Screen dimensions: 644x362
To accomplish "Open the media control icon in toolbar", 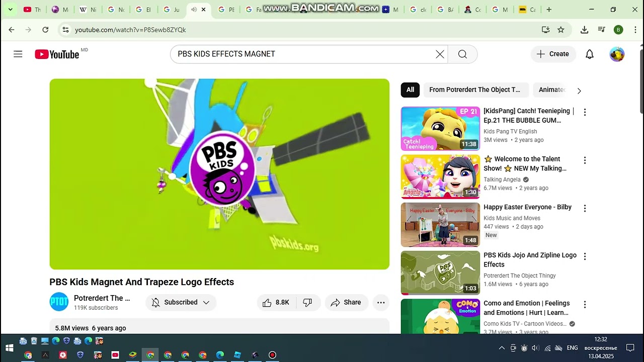I will point(601,30).
